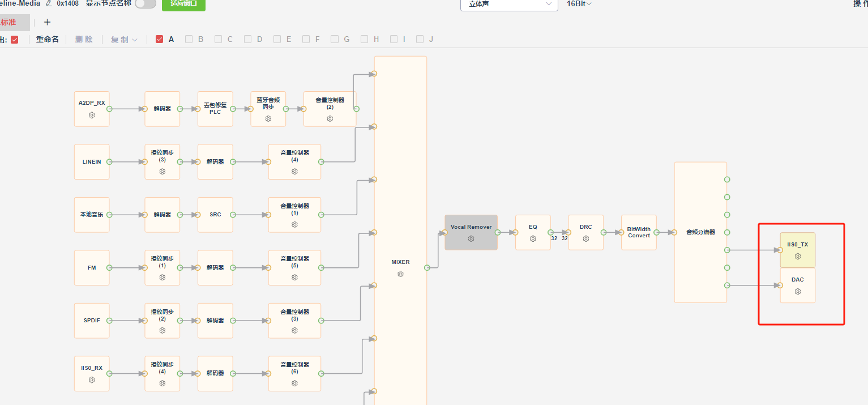
Task: Open the 蓝牙音频同步 node's gear settings
Action: [268, 118]
